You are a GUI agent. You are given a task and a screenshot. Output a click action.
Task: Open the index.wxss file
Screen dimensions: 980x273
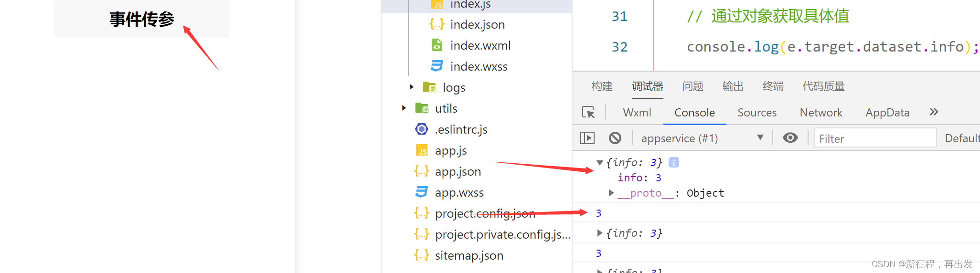click(x=479, y=66)
